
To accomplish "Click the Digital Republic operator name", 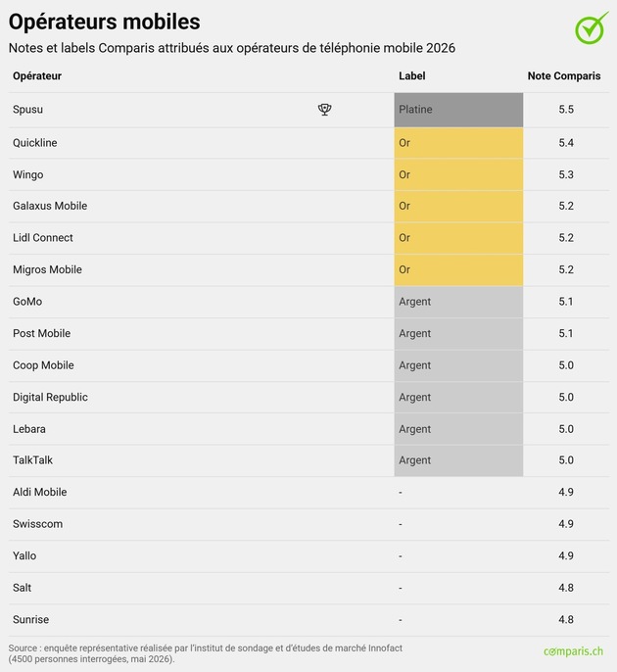I will point(50,398).
